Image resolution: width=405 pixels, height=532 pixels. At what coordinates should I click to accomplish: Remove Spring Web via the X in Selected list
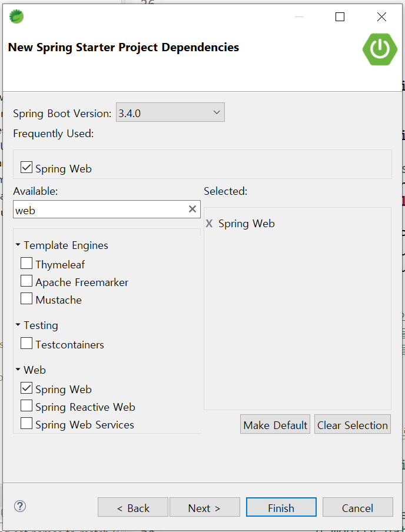pyautogui.click(x=209, y=223)
